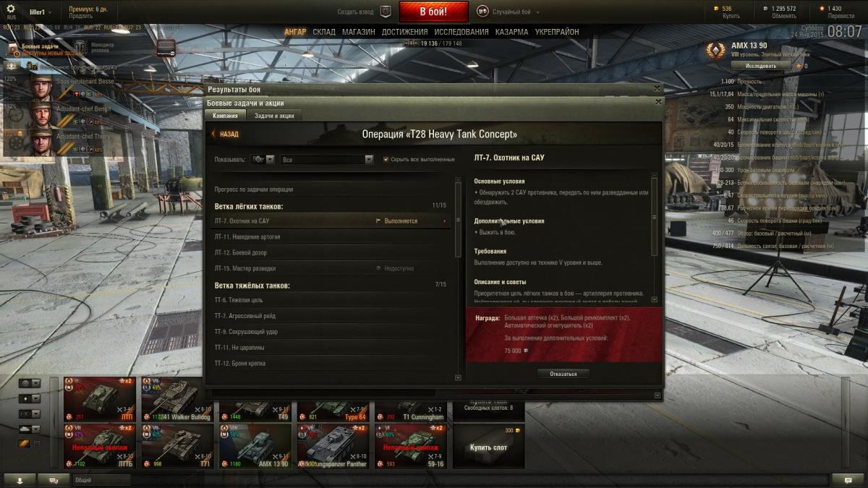
Task: Click the chat channels icon
Action: tap(54, 480)
